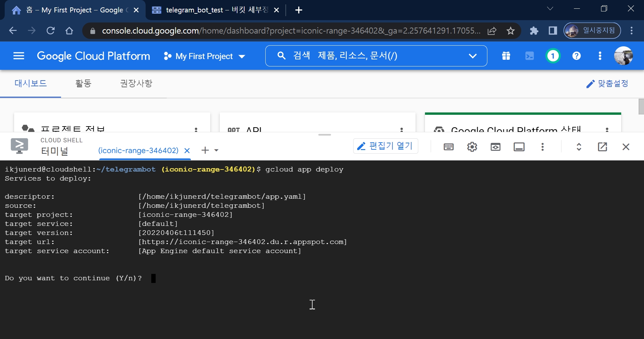Click the terminal prompt after continue (Y/n)?
This screenshot has width=644, height=339.
pyautogui.click(x=153, y=278)
